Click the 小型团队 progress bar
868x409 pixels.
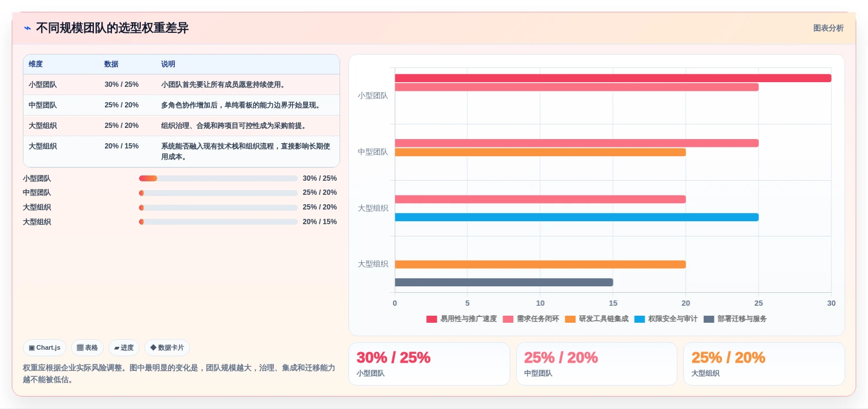click(x=218, y=178)
